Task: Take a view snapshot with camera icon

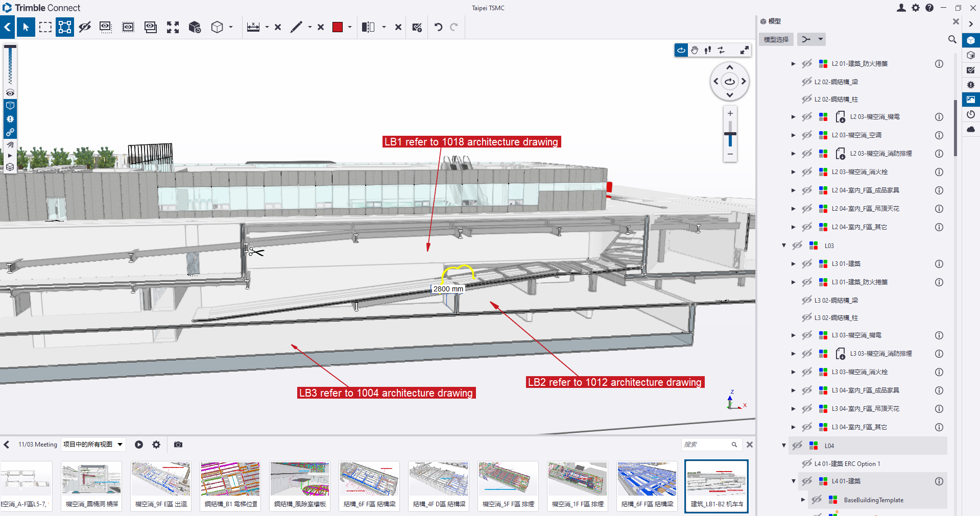Action: click(x=178, y=445)
